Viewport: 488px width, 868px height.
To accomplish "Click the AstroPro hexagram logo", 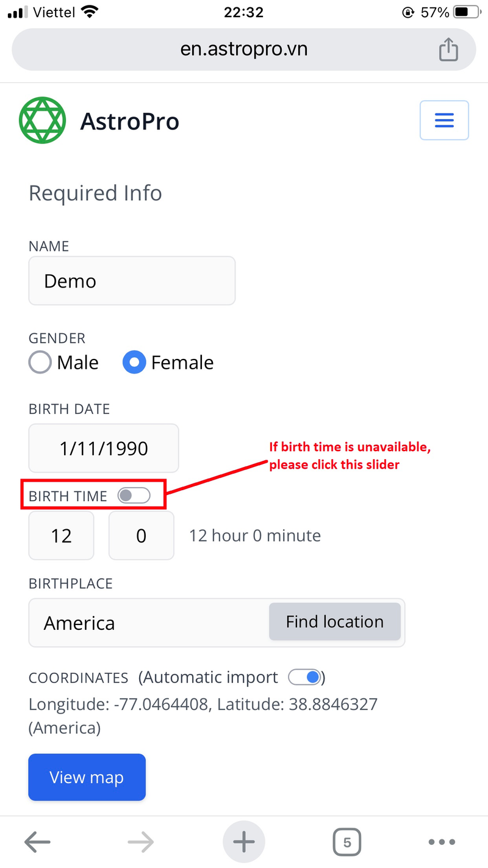I will coord(42,120).
